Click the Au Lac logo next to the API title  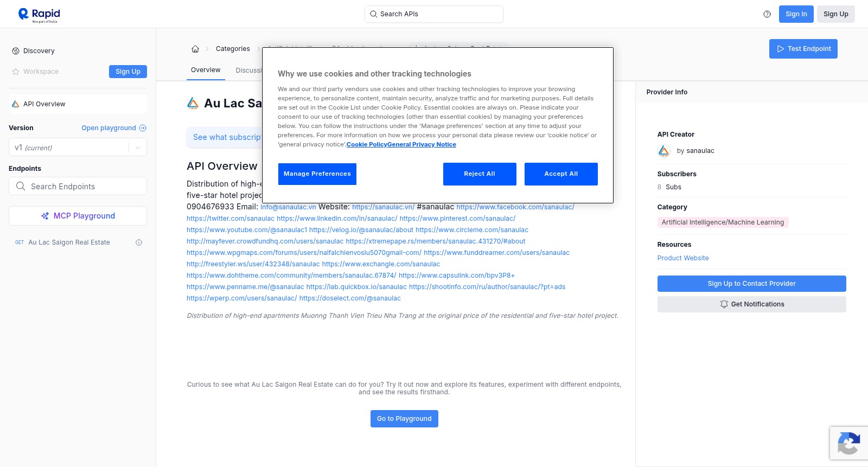point(193,103)
